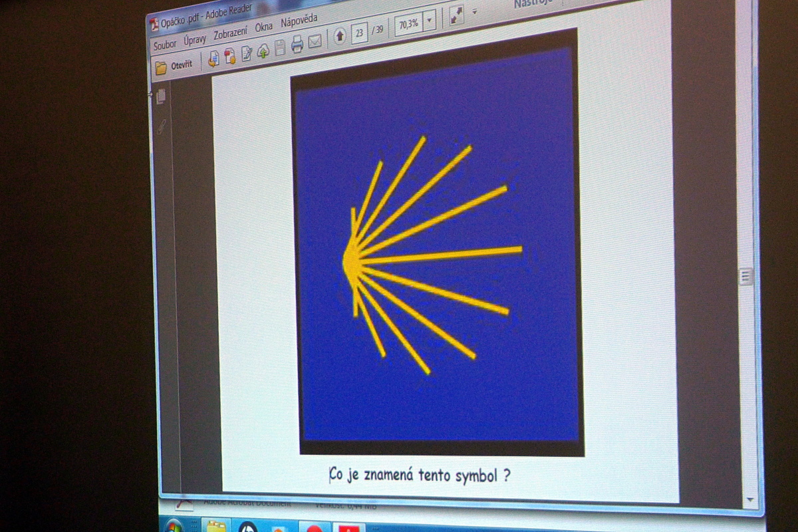Open the attachments paperclip panel
This screenshot has width=798, height=532.
160,126
